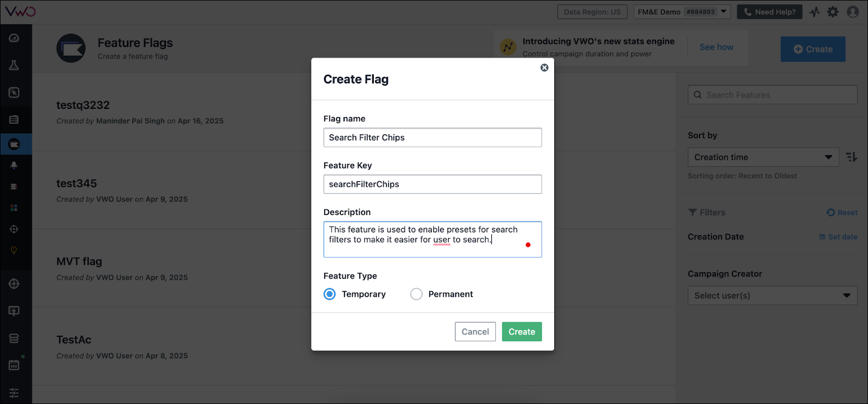The width and height of the screenshot is (868, 404).
Task: Click the Search Features input
Action: [x=773, y=95]
